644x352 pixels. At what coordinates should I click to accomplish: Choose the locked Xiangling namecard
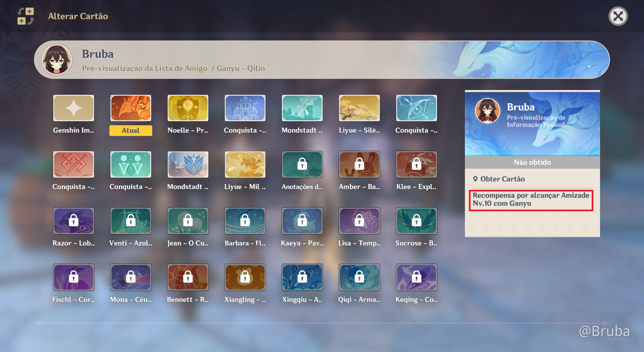tap(245, 277)
